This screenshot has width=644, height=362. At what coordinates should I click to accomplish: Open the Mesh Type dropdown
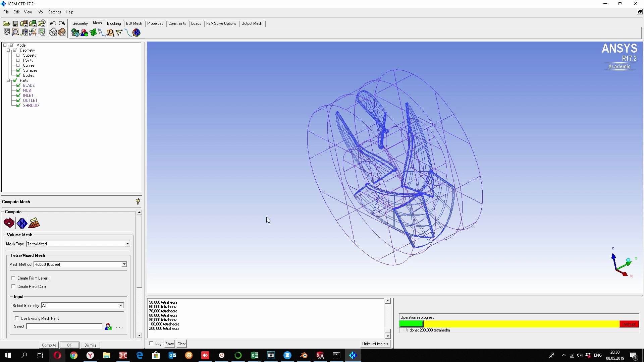click(127, 244)
